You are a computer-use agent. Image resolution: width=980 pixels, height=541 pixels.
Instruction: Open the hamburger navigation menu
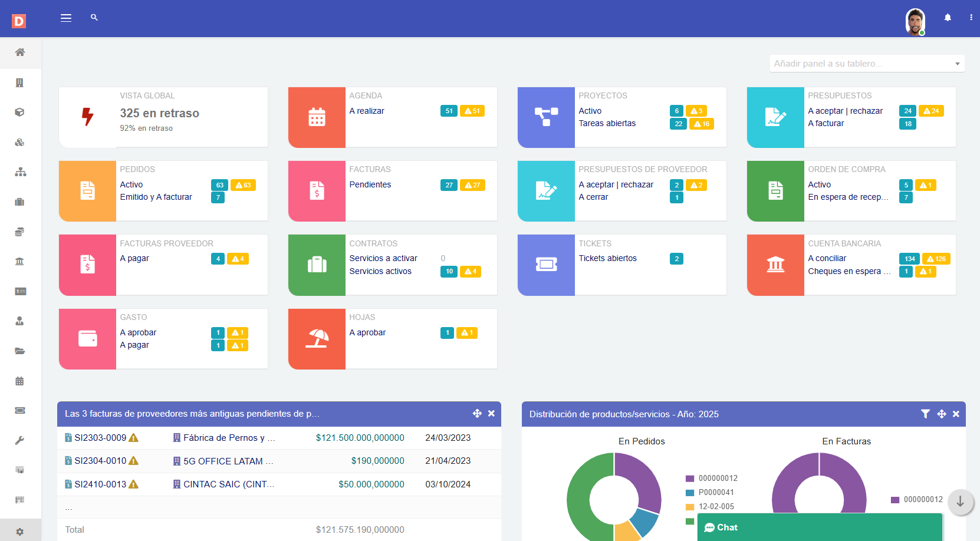pos(66,18)
